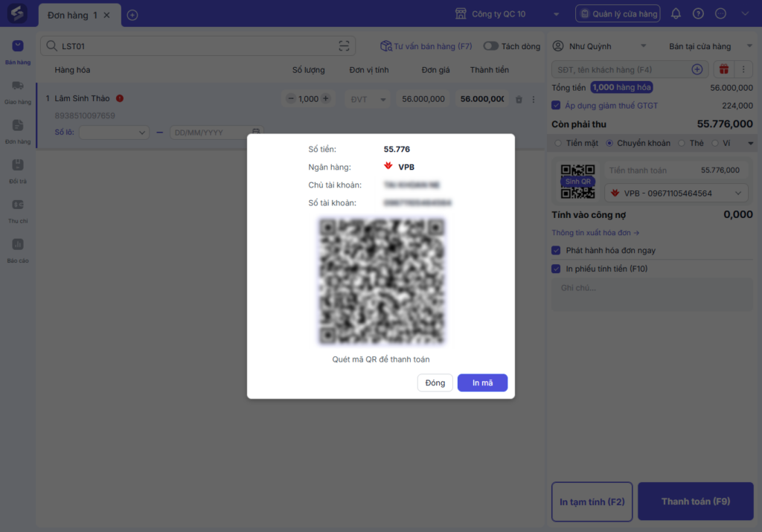Open Thông tin xuất hóa đơn link
This screenshot has height=532, width=762.
tap(595, 233)
